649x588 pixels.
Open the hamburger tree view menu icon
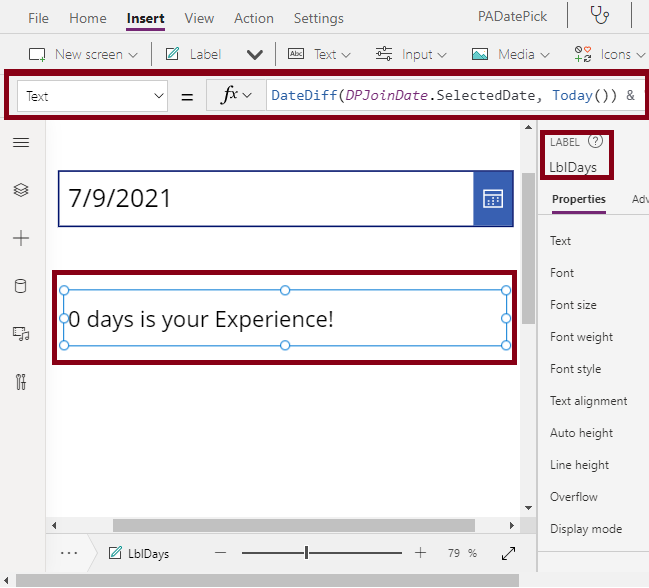coord(21,143)
